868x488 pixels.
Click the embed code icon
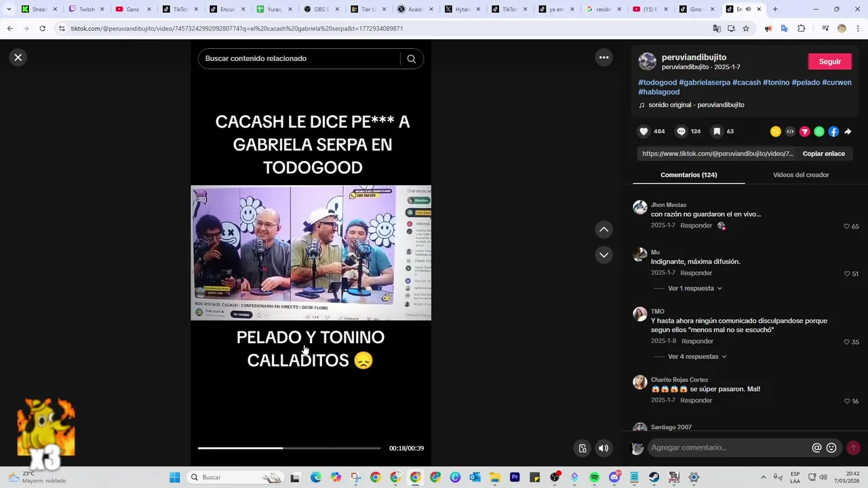coord(790,131)
